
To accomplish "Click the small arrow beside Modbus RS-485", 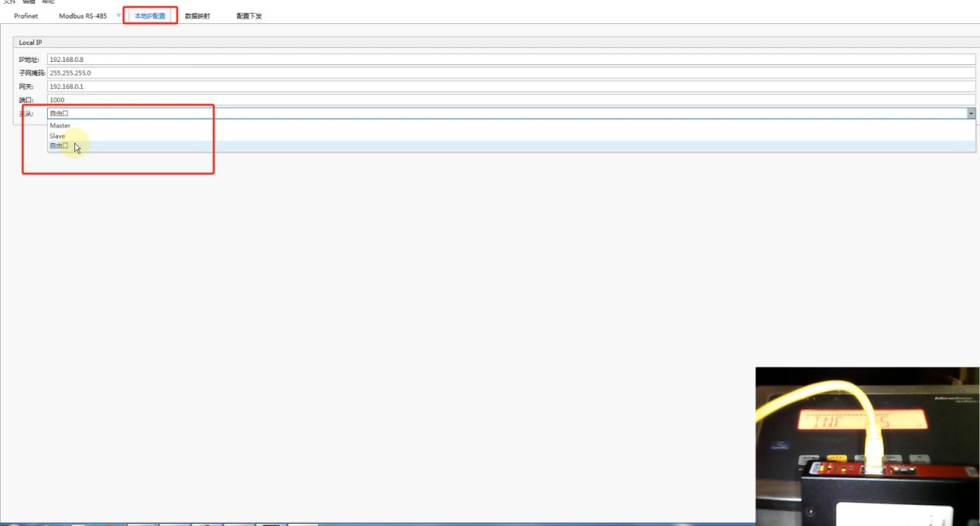I will click(118, 15).
